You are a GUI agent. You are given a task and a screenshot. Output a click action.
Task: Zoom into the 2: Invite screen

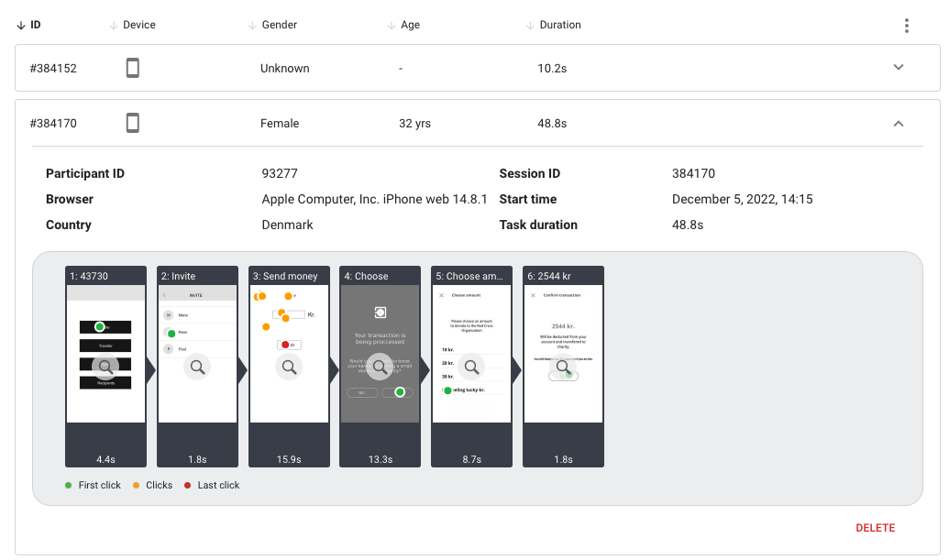click(x=197, y=367)
